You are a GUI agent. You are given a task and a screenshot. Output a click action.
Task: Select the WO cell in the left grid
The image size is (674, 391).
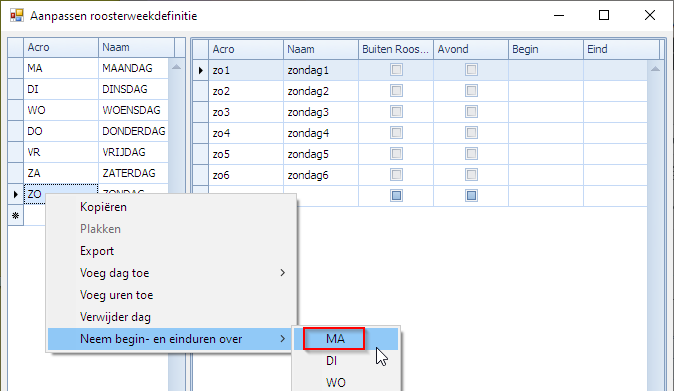(x=61, y=110)
